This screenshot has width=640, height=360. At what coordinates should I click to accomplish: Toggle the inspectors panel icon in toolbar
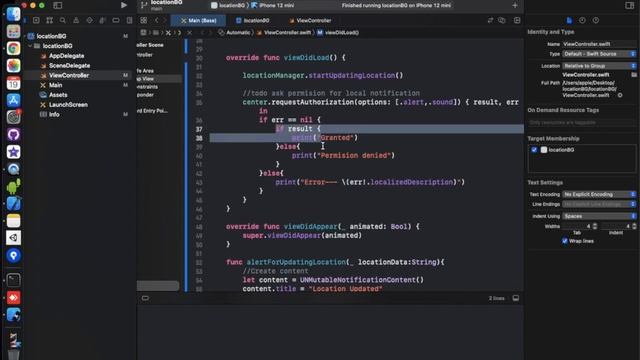(x=629, y=5)
